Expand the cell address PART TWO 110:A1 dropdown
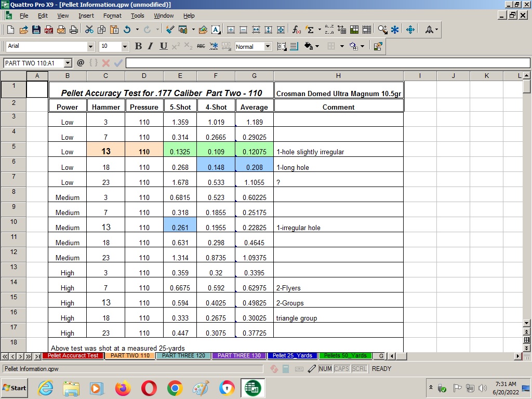 (x=68, y=63)
